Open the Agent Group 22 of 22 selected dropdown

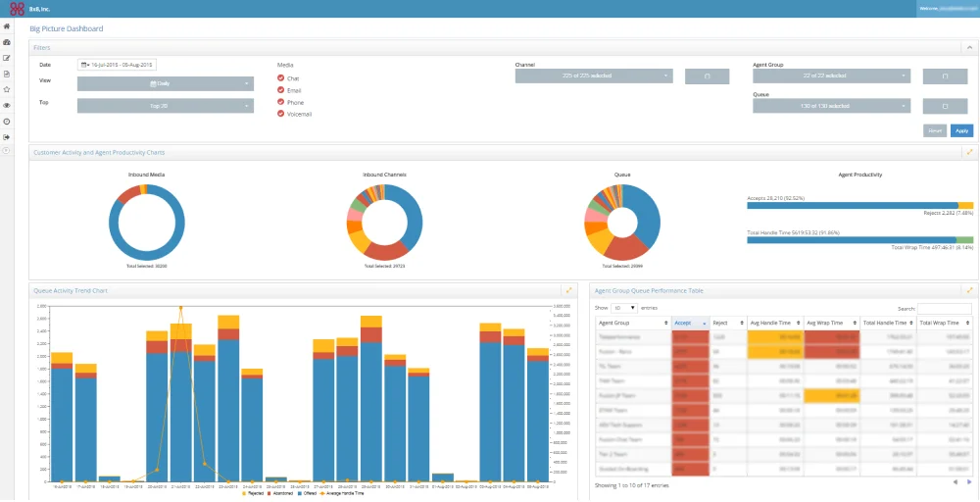(831, 76)
